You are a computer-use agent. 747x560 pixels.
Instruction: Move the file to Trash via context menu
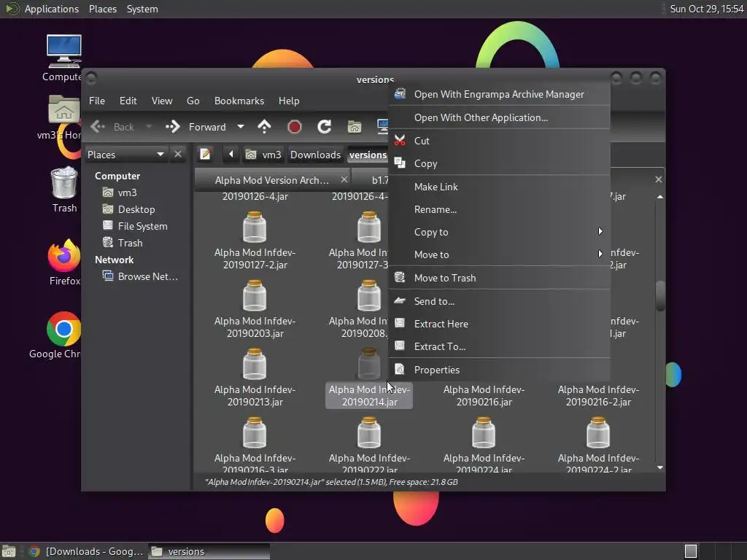pos(499,278)
